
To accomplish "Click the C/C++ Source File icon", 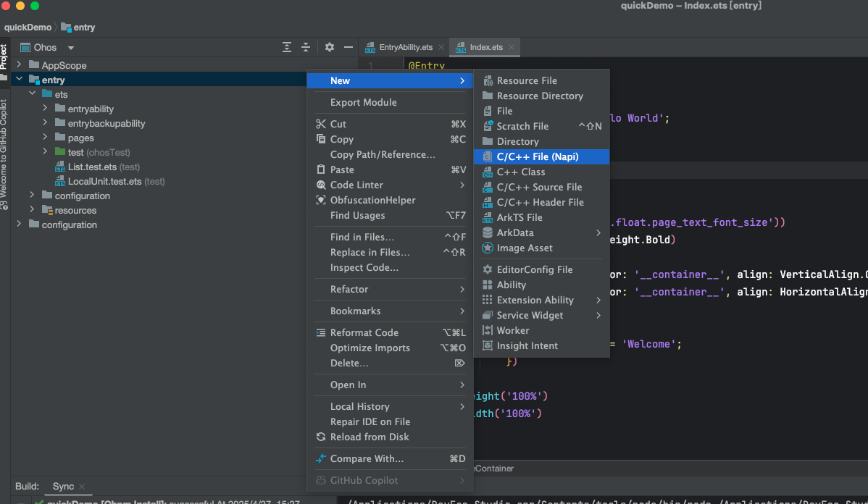I will tap(488, 187).
